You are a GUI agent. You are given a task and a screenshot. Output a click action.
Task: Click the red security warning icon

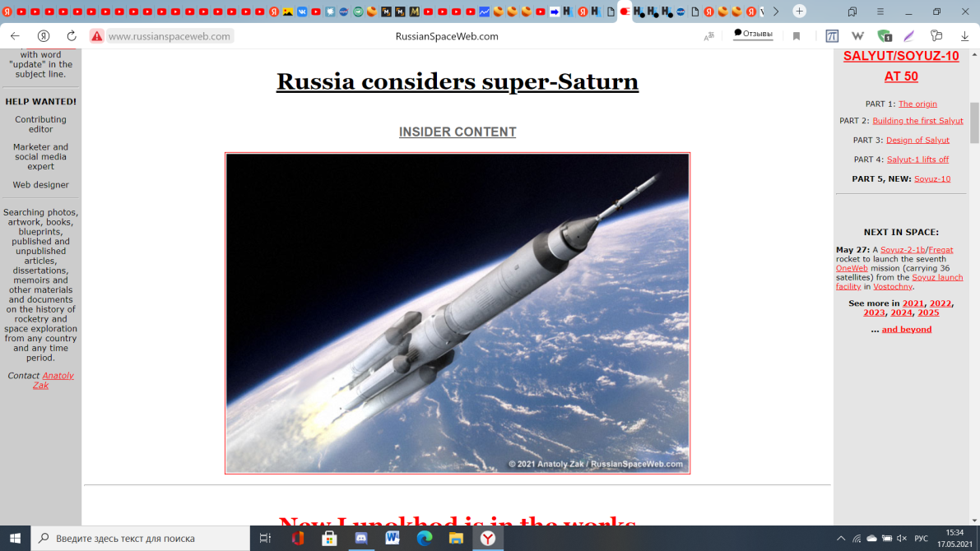point(97,36)
